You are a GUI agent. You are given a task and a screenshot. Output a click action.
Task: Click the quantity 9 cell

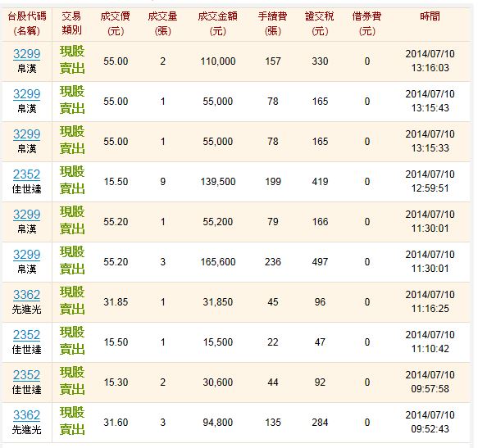163,182
